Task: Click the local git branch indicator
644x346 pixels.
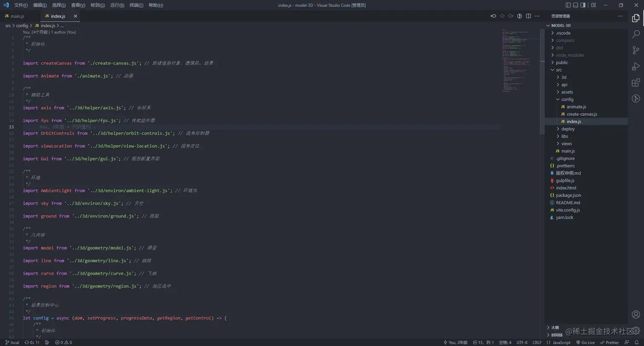Action: [x=12, y=343]
